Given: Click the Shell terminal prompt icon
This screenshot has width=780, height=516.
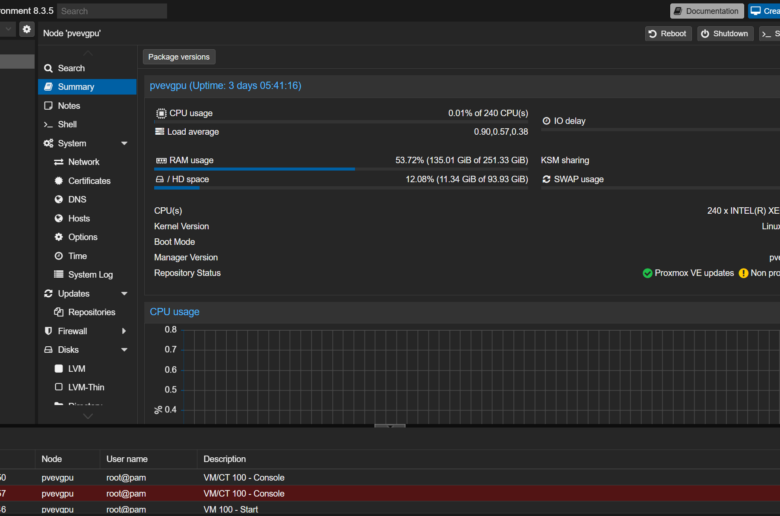Looking at the screenshot, I should [48, 124].
